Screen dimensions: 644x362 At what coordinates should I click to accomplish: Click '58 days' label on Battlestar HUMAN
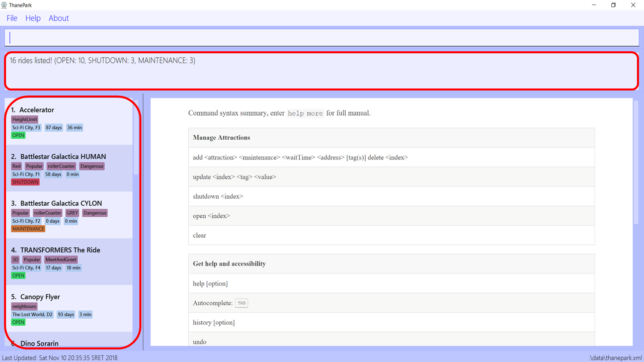coord(53,174)
